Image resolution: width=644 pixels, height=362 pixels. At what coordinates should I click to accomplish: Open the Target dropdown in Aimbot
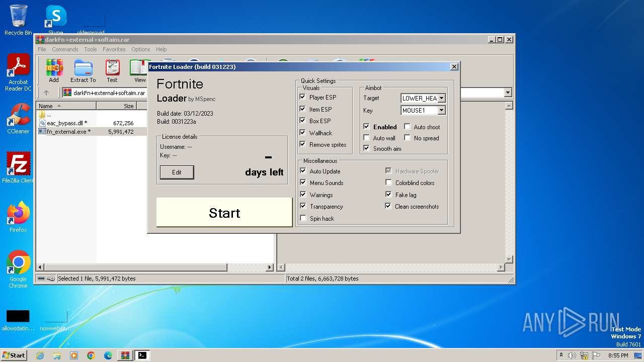click(x=441, y=99)
